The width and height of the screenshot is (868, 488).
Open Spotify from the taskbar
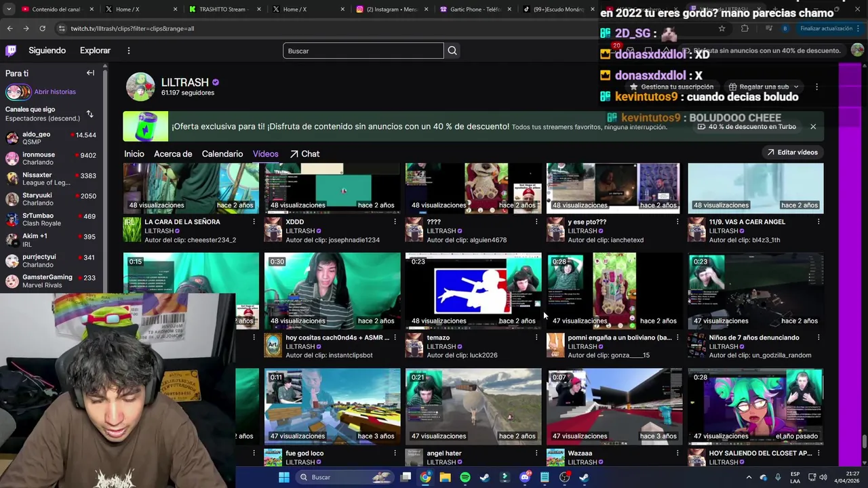(465, 477)
